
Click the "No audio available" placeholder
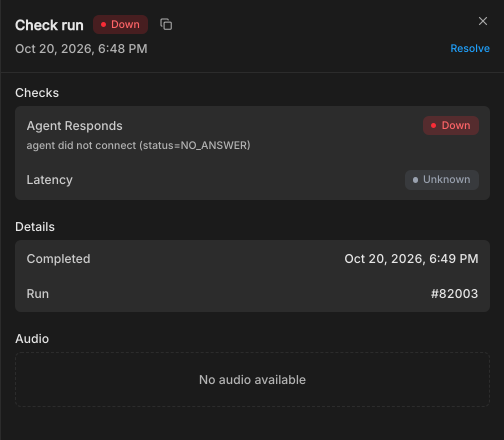pyautogui.click(x=252, y=379)
